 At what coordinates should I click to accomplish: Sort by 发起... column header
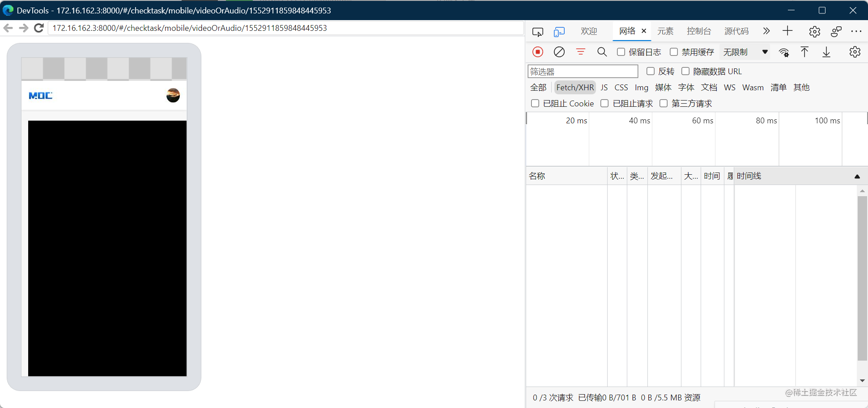click(x=664, y=176)
